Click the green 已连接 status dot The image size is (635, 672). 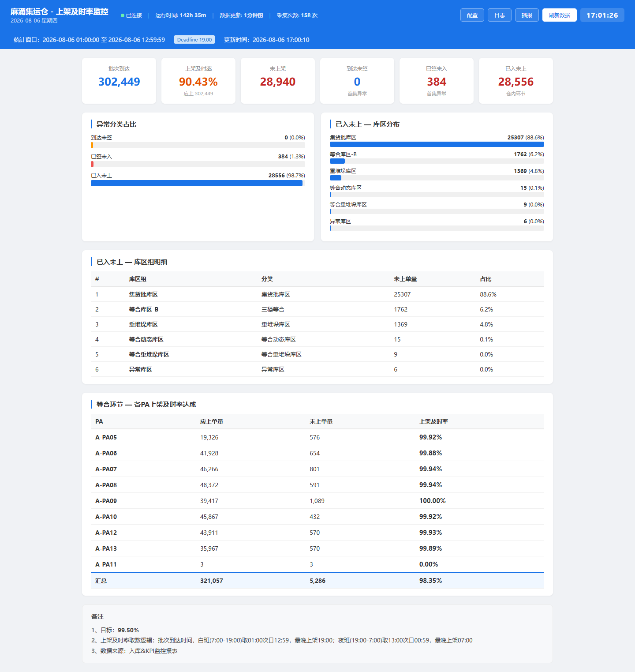point(123,15)
